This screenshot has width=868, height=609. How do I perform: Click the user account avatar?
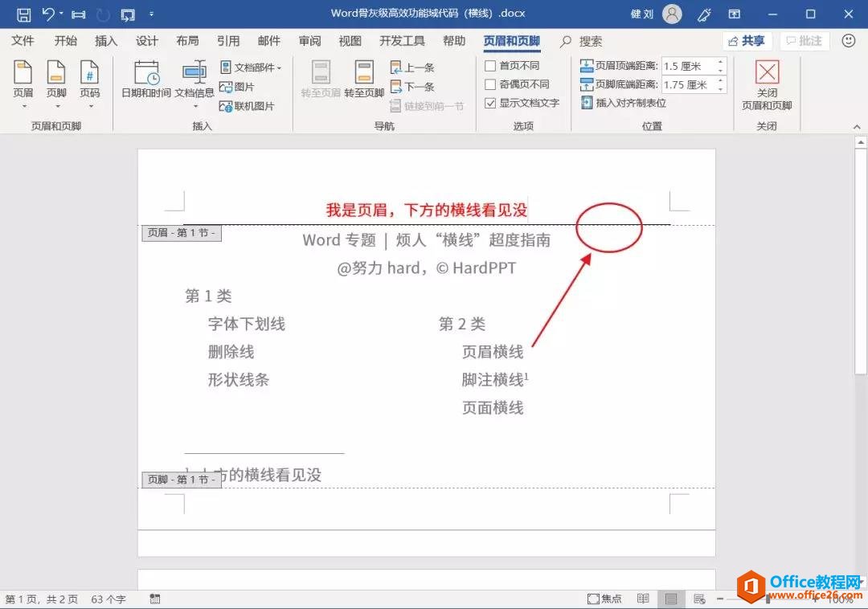coord(672,14)
